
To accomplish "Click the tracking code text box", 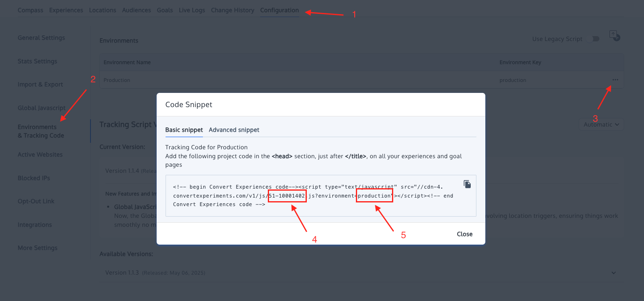I will pos(321,196).
